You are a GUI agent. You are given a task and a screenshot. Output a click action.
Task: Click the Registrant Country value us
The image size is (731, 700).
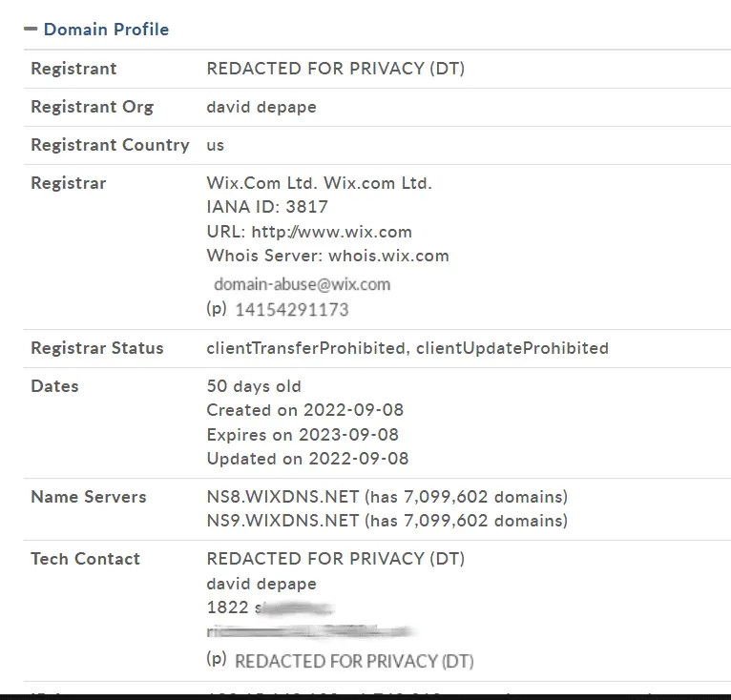point(216,145)
